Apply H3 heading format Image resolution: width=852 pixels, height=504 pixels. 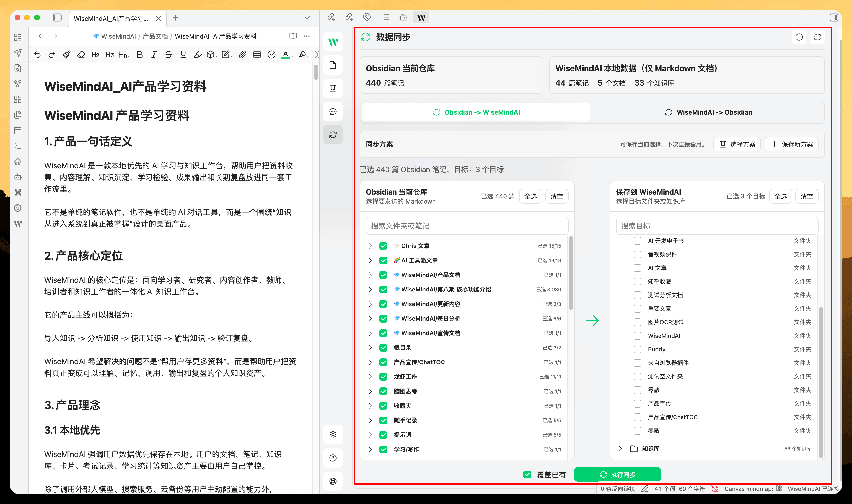point(109,55)
